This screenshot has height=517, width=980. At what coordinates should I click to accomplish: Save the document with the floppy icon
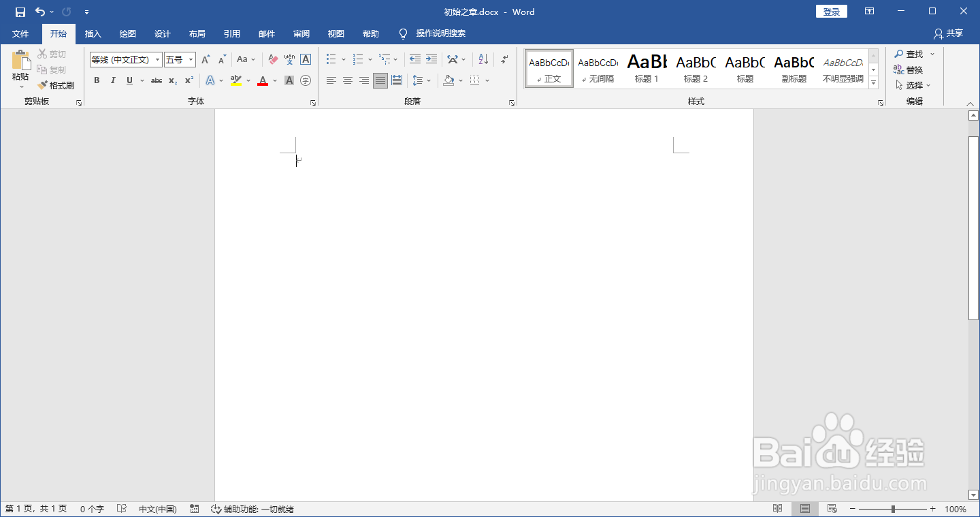(20, 12)
